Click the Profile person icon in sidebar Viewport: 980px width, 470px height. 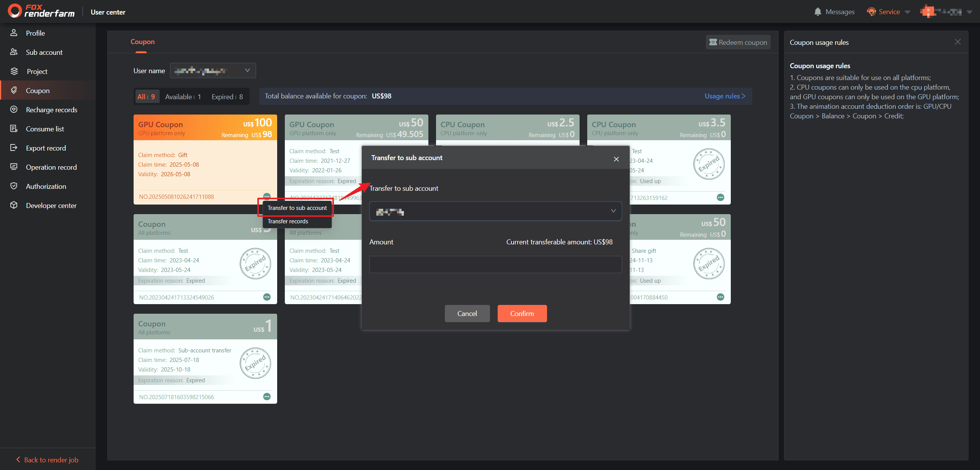click(x=14, y=33)
